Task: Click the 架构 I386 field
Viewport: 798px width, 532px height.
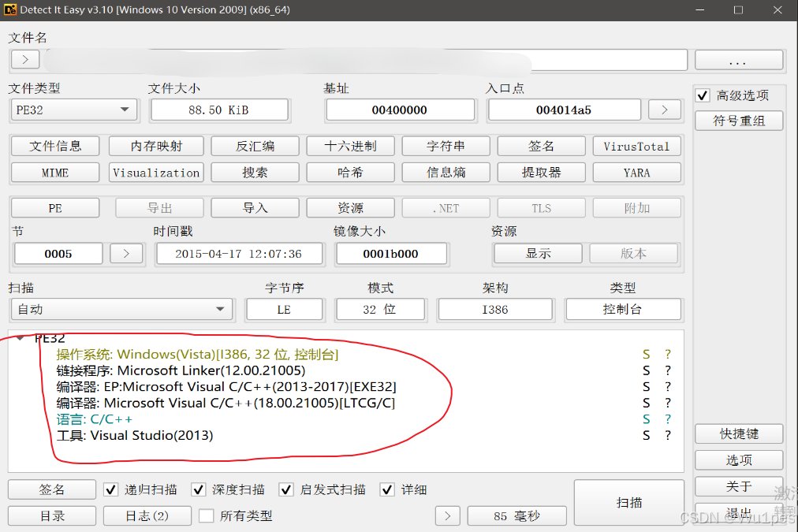Action: 495,309
